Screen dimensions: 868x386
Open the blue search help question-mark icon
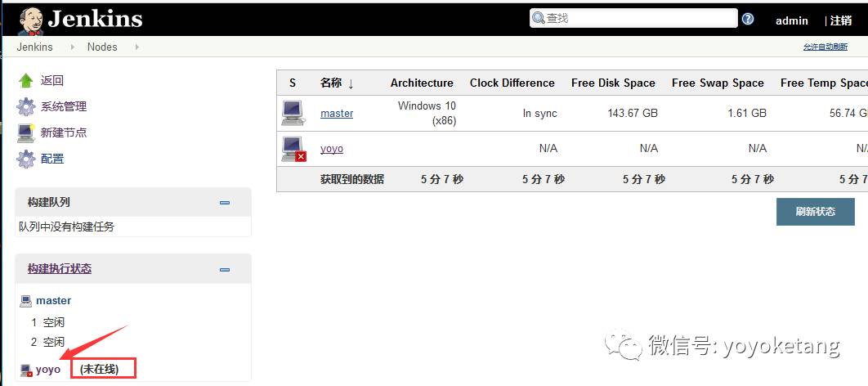748,19
